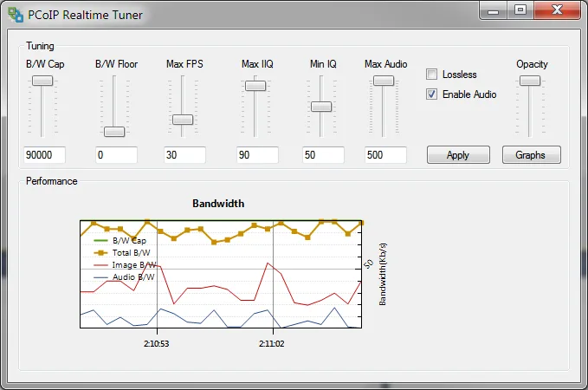Screen dimensions: 588x390
Task: Click the Max IIQ label
Action: click(x=257, y=64)
